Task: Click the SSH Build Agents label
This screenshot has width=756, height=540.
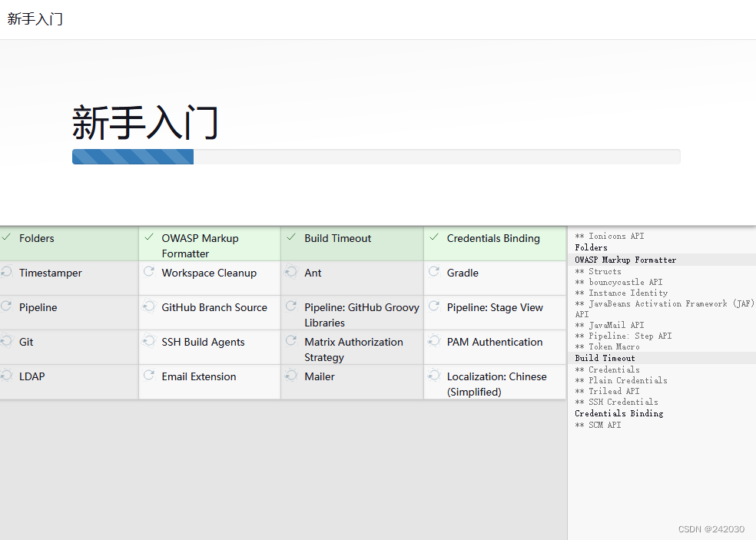Action: click(x=203, y=342)
